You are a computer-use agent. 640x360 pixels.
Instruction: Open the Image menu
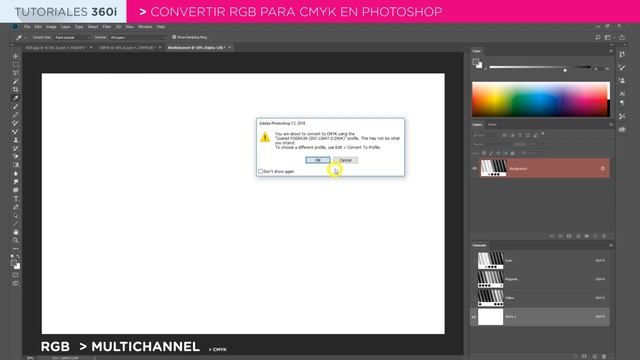click(x=51, y=27)
